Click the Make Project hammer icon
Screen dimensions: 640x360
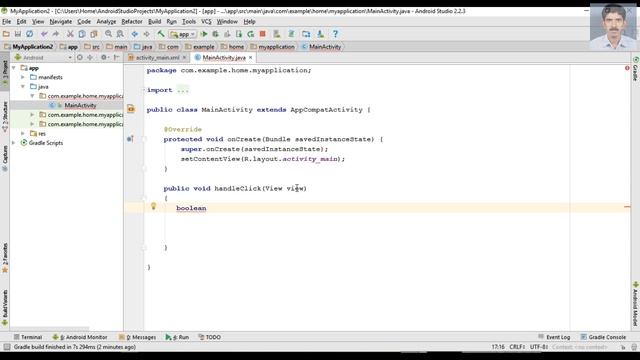click(161, 34)
